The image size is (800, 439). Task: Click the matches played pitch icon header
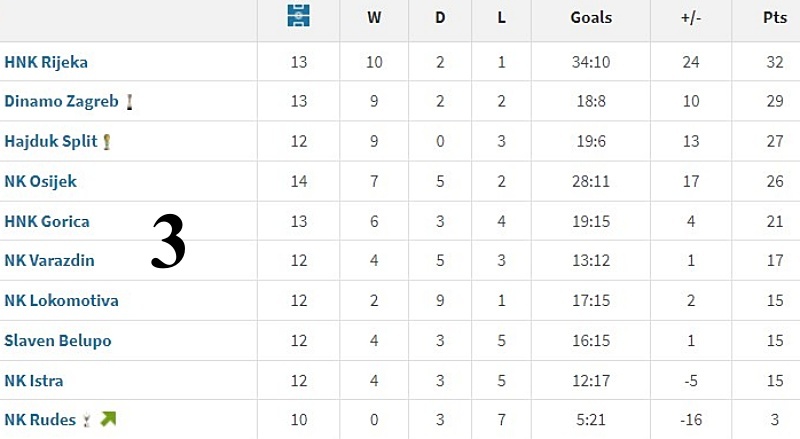[298, 15]
